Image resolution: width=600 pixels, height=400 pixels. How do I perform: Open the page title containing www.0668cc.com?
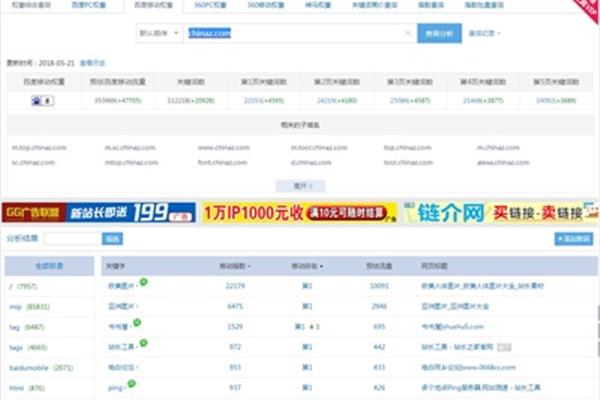468,367
